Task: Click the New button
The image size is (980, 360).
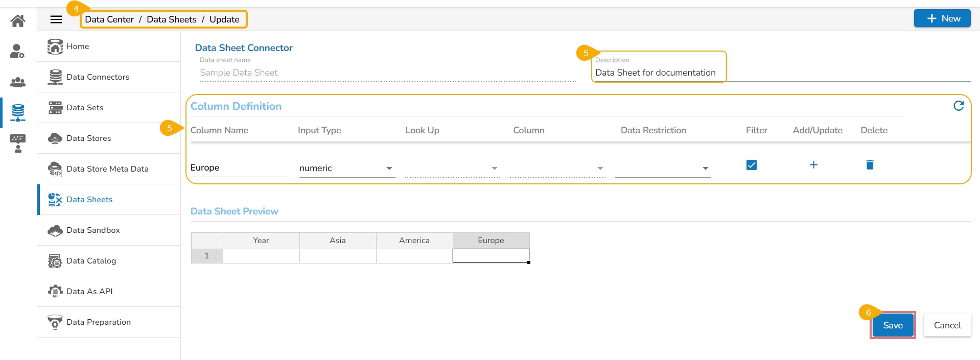Action: (x=942, y=18)
